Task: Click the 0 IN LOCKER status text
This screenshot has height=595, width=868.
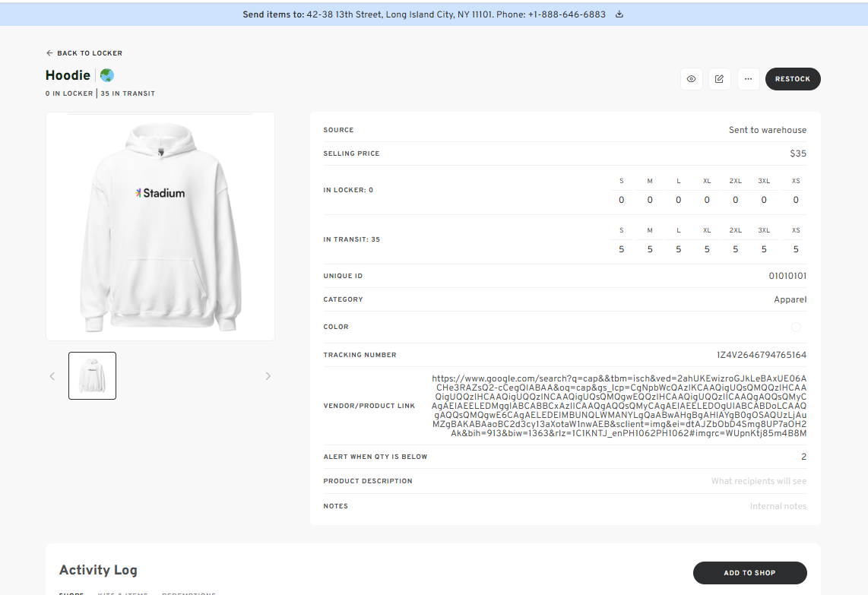Action: (x=69, y=93)
